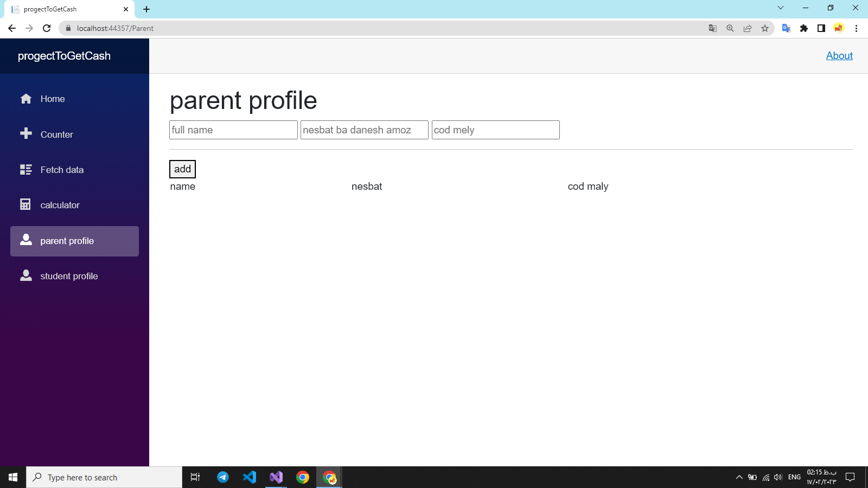The image size is (868, 488).
Task: Open Fetch data via its list icon
Action: click(25, 170)
